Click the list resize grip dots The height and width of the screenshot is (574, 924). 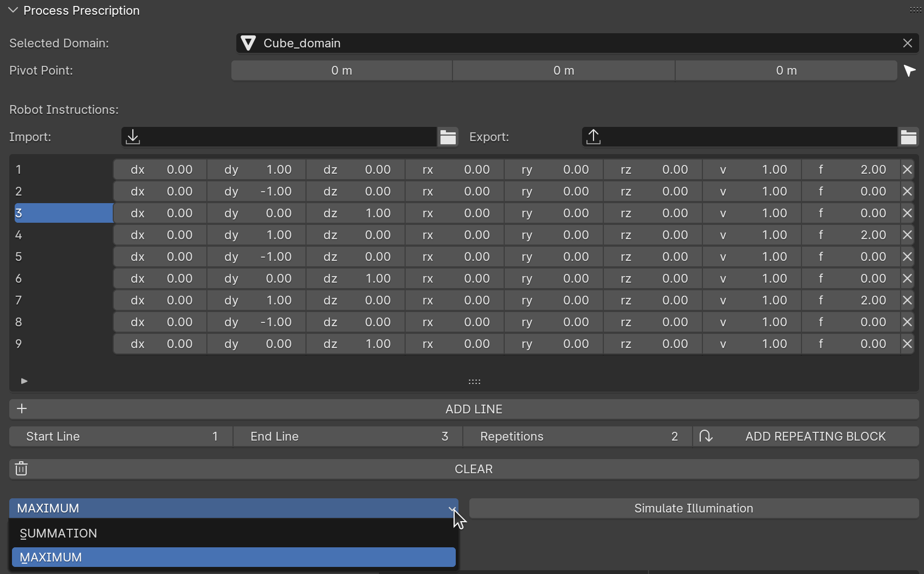pyautogui.click(x=474, y=382)
